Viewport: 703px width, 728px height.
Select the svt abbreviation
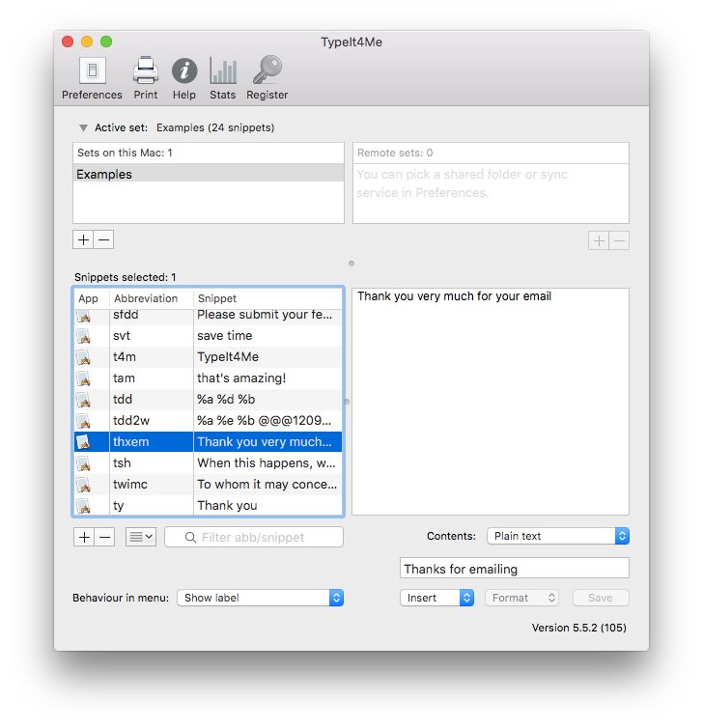tap(122, 336)
